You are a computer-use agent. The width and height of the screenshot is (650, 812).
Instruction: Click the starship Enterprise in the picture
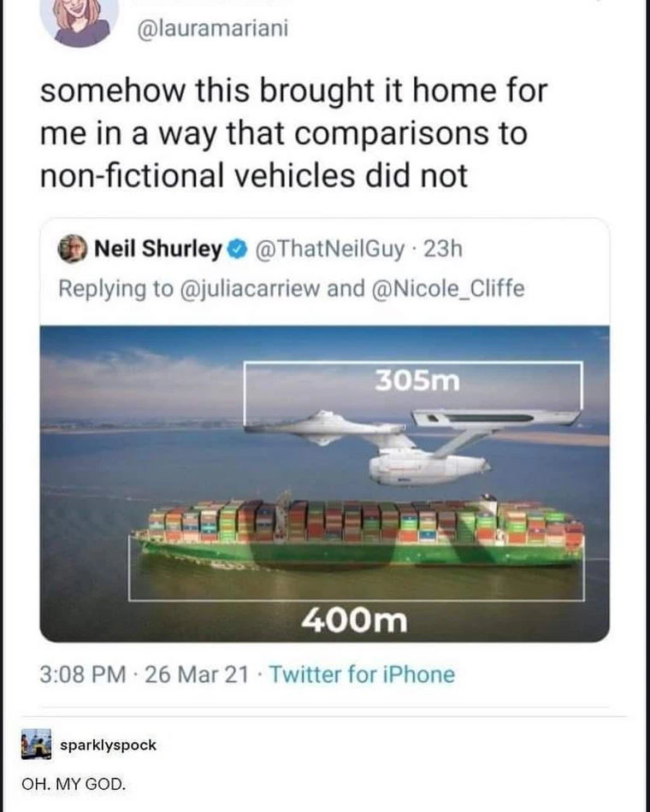coord(419,440)
